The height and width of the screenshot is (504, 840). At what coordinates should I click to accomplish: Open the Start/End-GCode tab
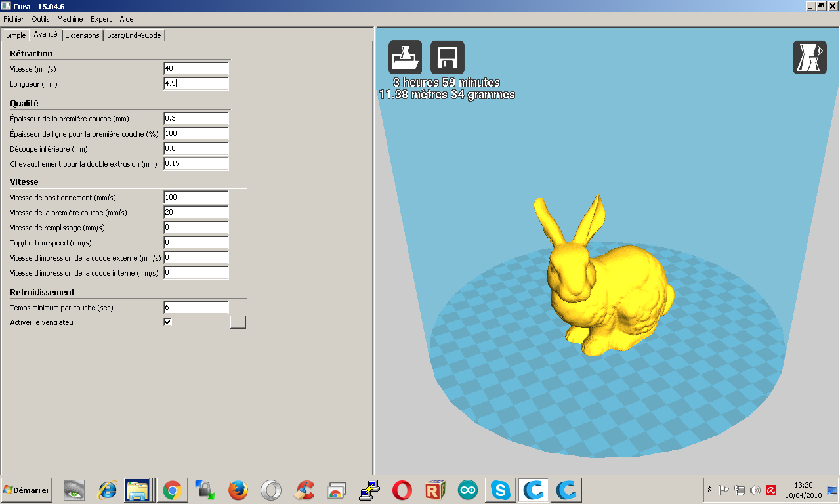[134, 35]
